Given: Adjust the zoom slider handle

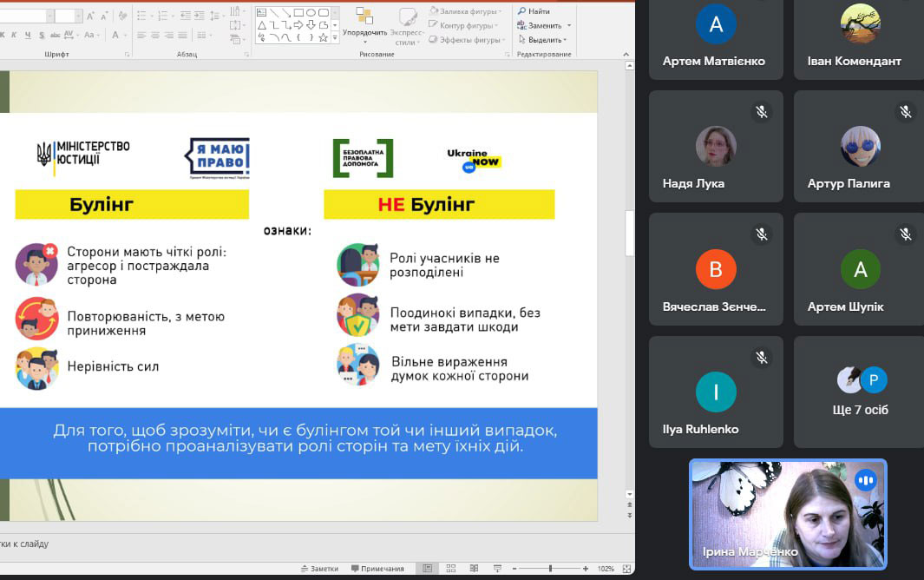Looking at the screenshot, I should click(x=550, y=569).
